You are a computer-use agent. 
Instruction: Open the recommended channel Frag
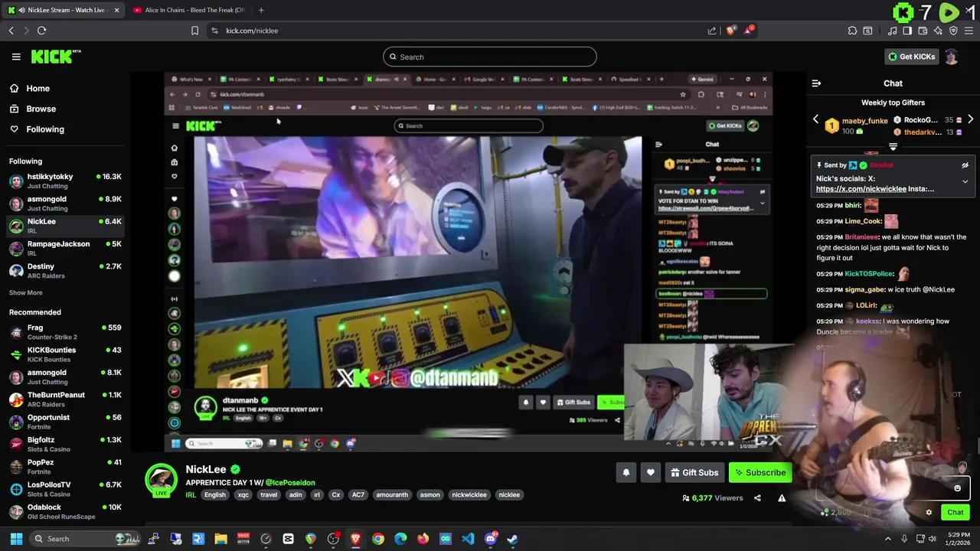coord(65,332)
